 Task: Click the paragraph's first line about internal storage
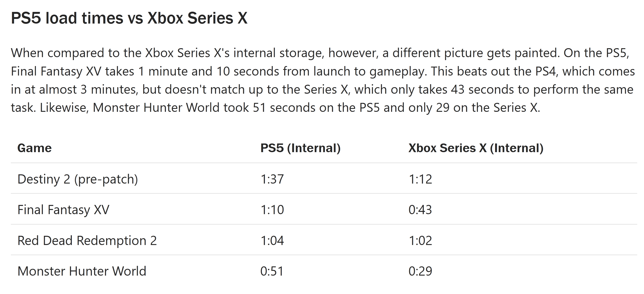[320, 53]
